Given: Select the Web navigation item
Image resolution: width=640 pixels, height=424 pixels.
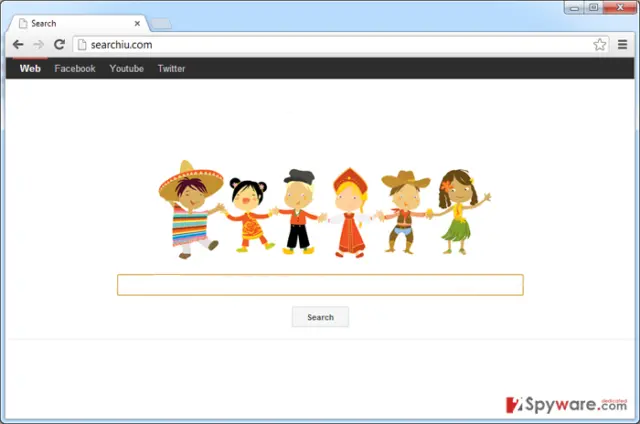Looking at the screenshot, I should pos(30,69).
